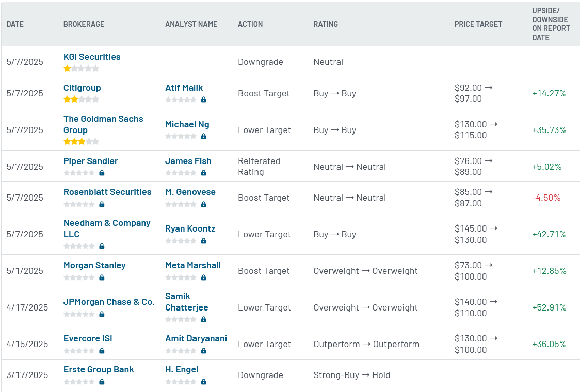Click lock icon under Piper Sandler
The width and height of the screenshot is (580, 392).
102,173
